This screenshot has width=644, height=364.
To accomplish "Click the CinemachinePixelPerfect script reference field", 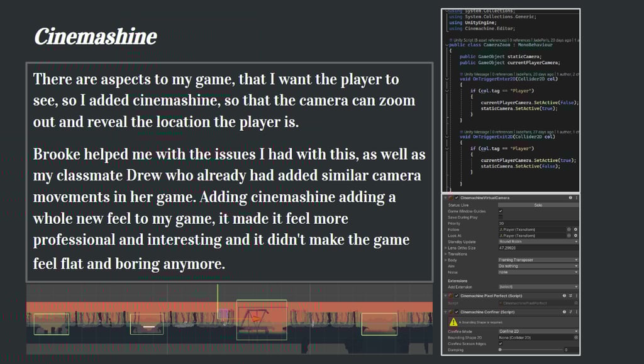I will (x=538, y=303).
